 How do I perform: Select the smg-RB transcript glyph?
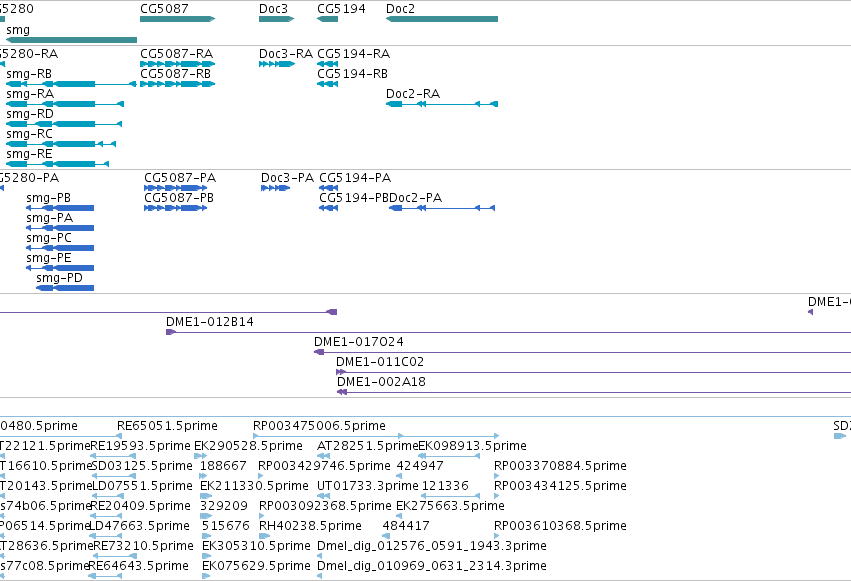tap(71, 84)
